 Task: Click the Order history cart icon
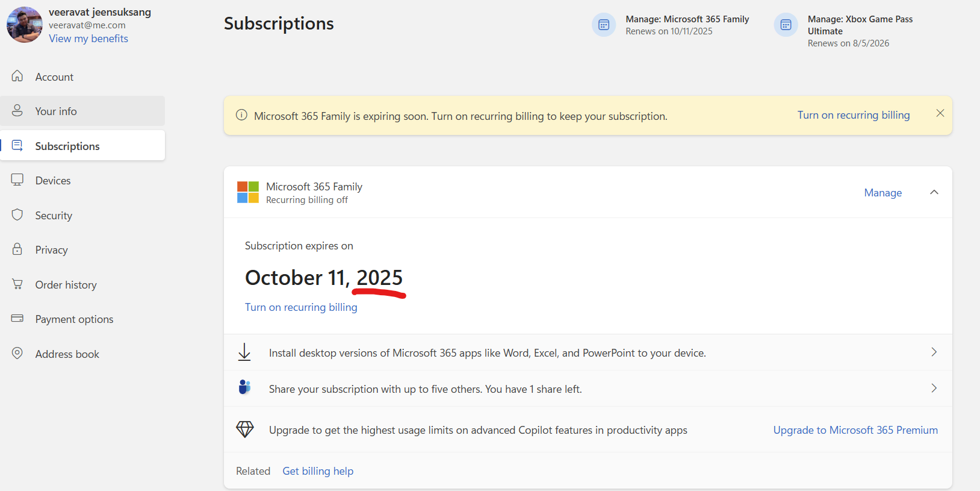(x=17, y=284)
